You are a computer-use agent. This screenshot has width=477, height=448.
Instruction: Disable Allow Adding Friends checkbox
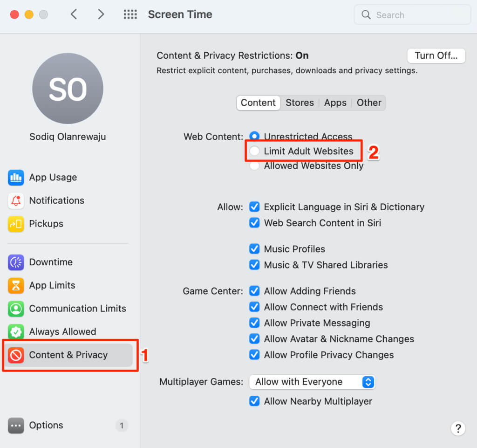254,291
